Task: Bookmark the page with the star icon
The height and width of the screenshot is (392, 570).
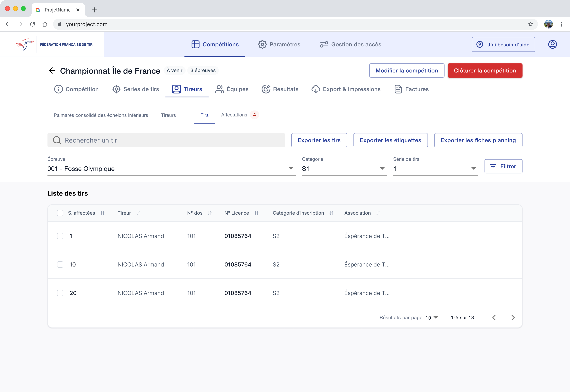Action: [531, 24]
